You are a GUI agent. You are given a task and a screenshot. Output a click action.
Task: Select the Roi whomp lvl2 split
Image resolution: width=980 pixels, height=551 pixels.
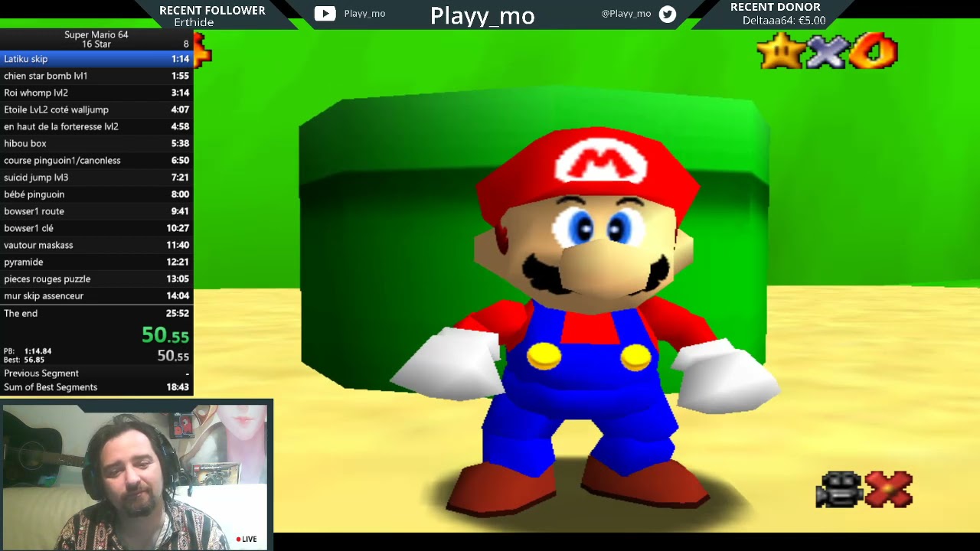click(96, 93)
